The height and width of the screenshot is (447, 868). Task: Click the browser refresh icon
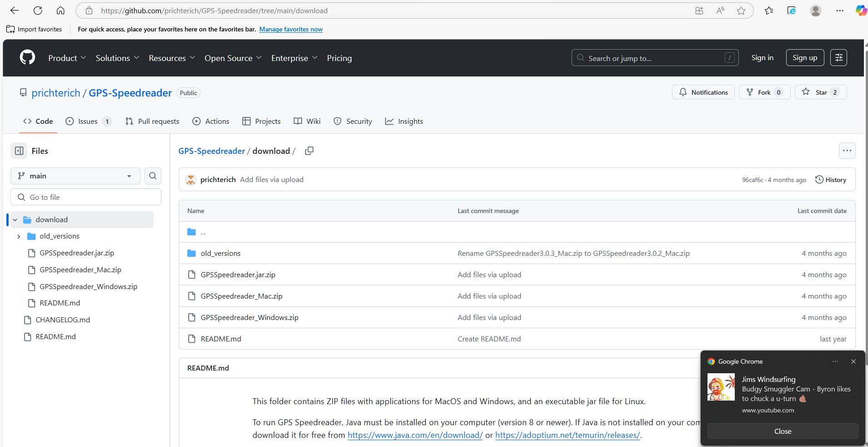(38, 10)
